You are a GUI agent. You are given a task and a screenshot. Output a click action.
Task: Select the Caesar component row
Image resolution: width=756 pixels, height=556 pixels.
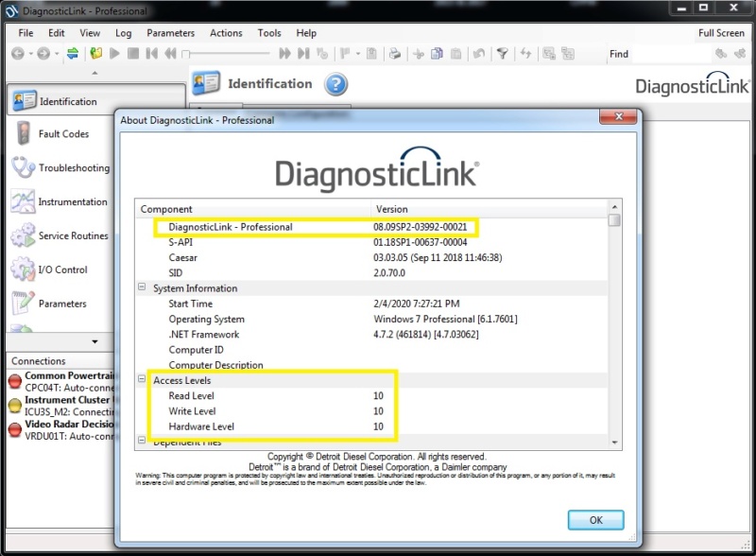point(371,258)
